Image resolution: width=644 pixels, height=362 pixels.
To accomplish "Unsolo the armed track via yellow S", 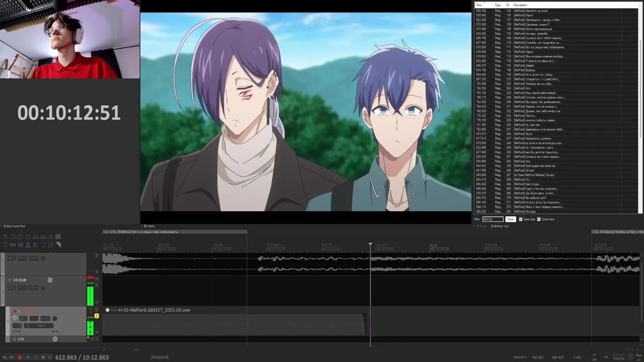I will tap(97, 316).
